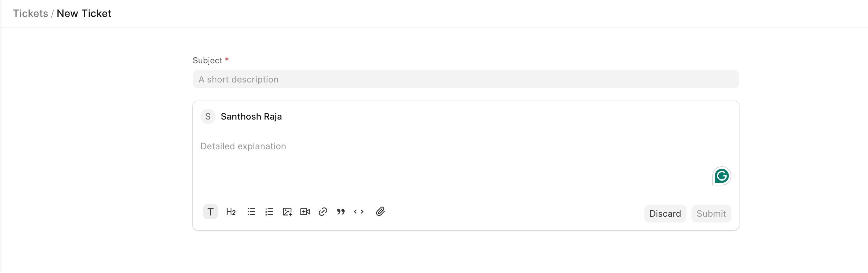
Task: Insert a hyperlink
Action: (323, 212)
